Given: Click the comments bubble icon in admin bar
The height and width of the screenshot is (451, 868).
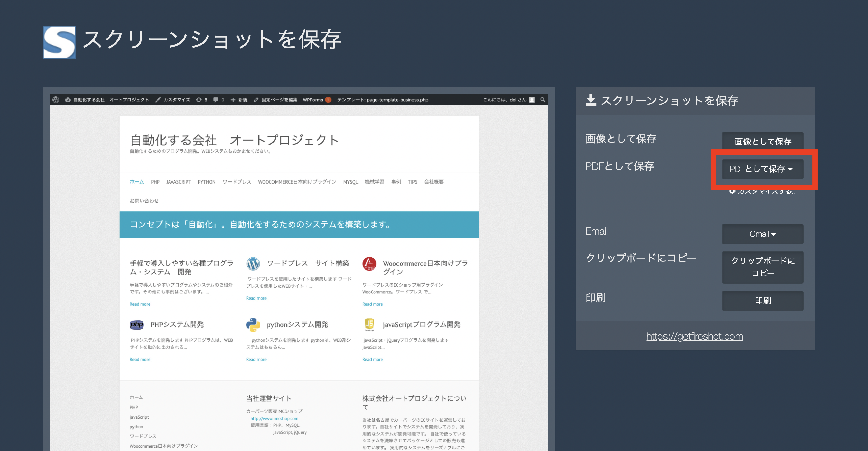Looking at the screenshot, I should pos(216,100).
